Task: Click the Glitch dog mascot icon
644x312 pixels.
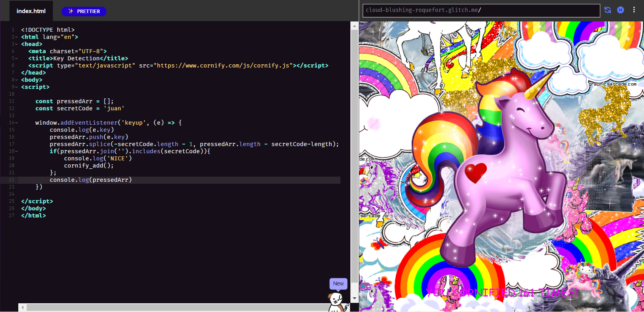Action: click(338, 302)
